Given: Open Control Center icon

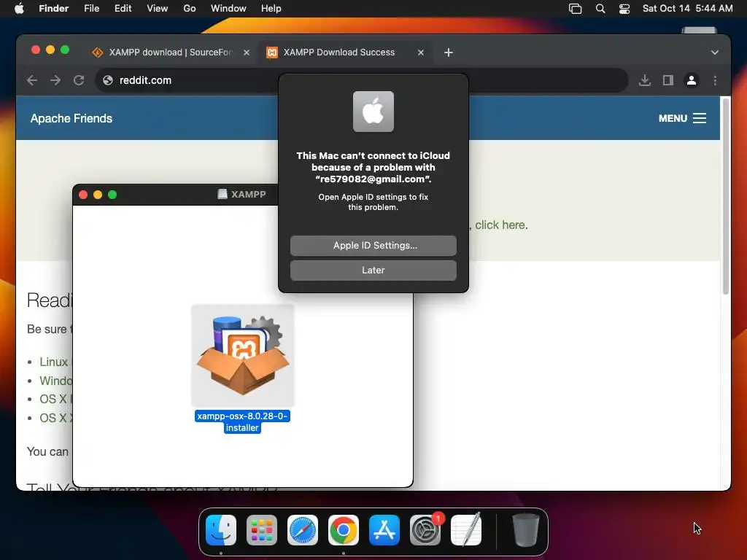Looking at the screenshot, I should pyautogui.click(x=624, y=9).
